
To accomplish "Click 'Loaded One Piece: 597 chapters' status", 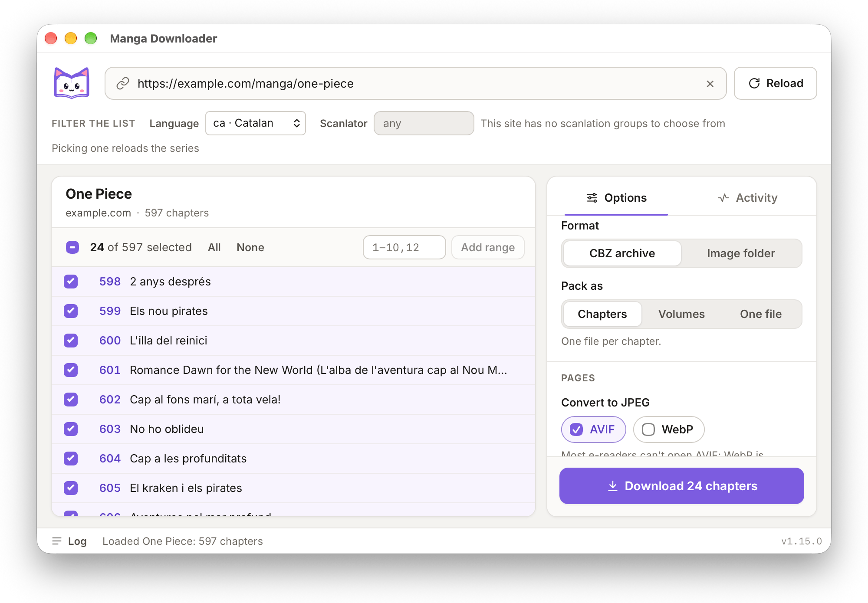I will tap(183, 541).
